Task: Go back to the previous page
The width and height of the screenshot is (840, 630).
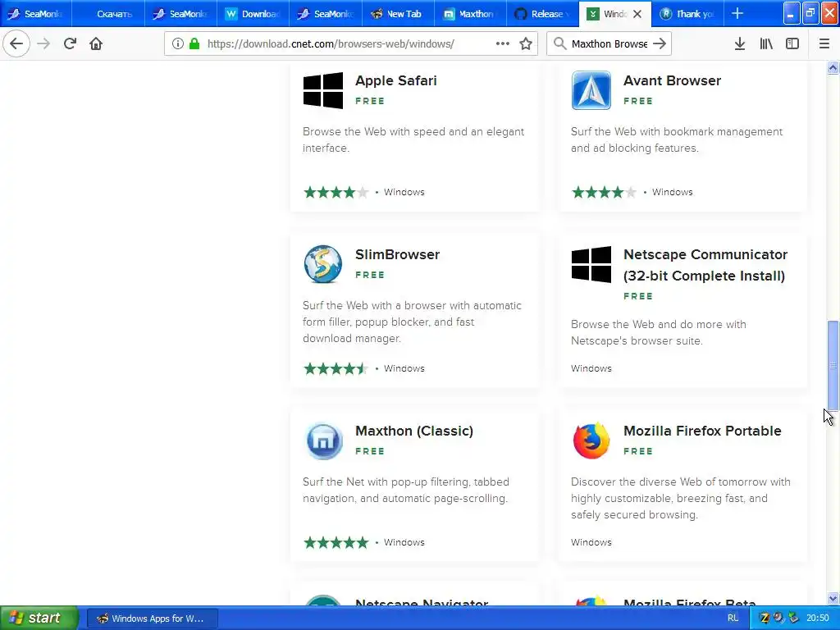Action: click(x=16, y=43)
